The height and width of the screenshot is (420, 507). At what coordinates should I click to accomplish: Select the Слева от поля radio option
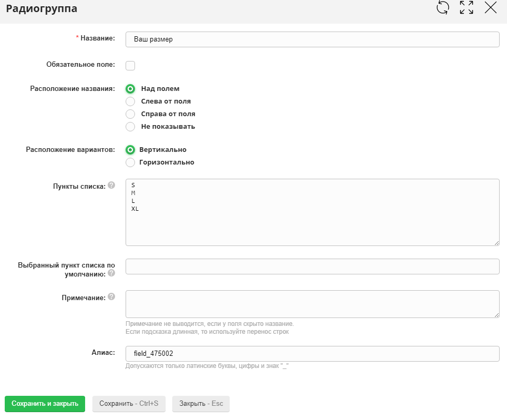coord(131,101)
